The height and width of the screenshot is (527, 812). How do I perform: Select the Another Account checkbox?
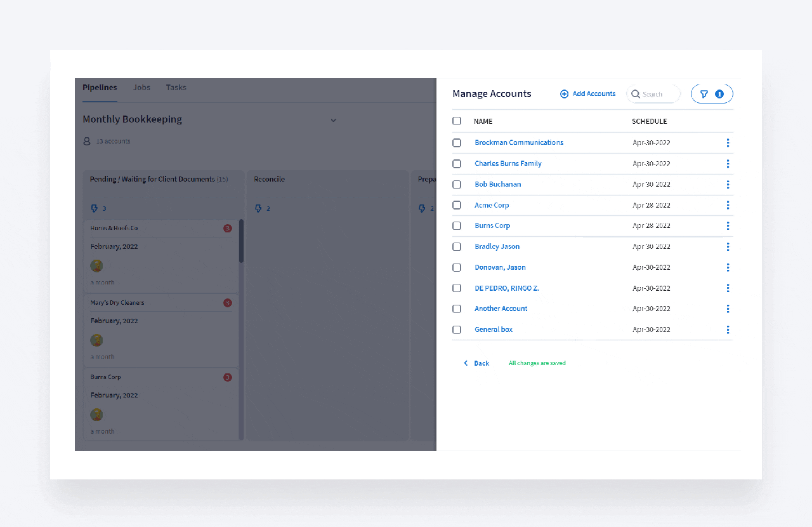[x=457, y=309]
